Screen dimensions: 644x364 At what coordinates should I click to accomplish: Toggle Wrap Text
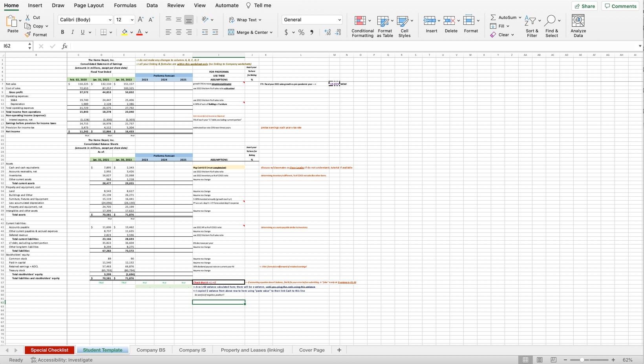pos(245,20)
